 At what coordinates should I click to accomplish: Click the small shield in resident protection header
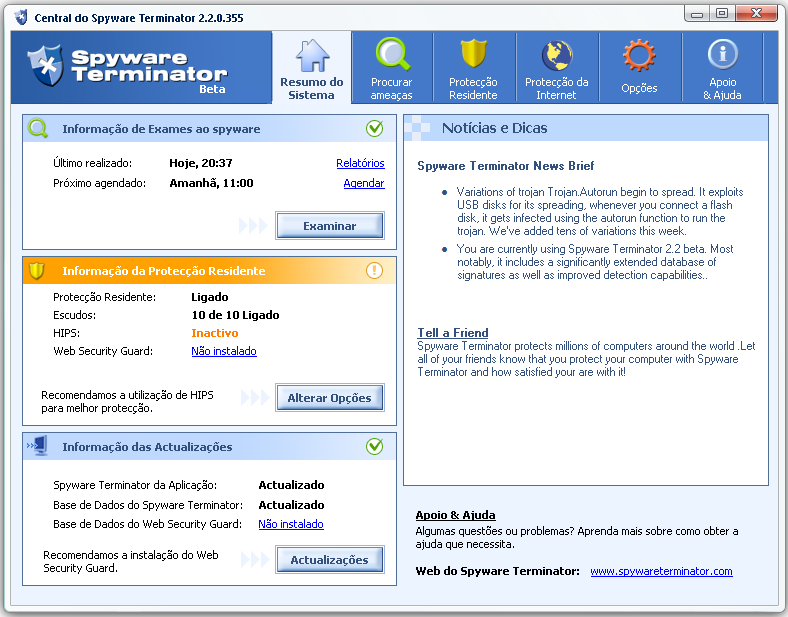point(37,270)
